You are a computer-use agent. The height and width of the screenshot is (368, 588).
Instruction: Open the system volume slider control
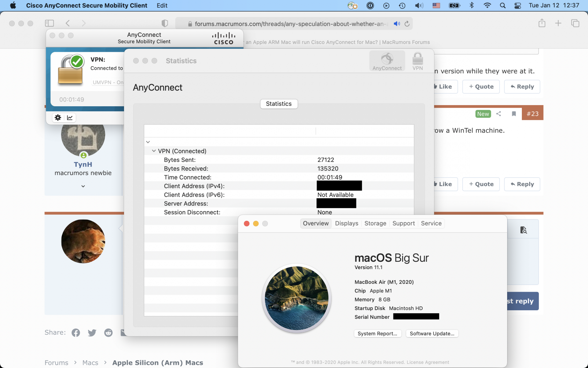coord(419,6)
